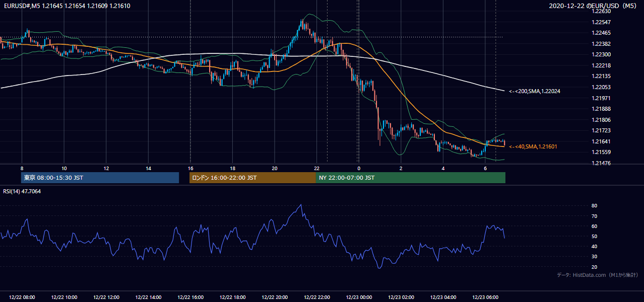644x302 pixels.
Task: Click price level 1.21971 on the axis
Action: tap(602, 98)
